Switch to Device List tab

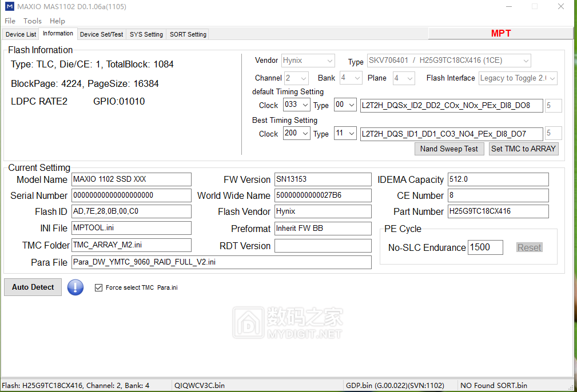(x=21, y=34)
